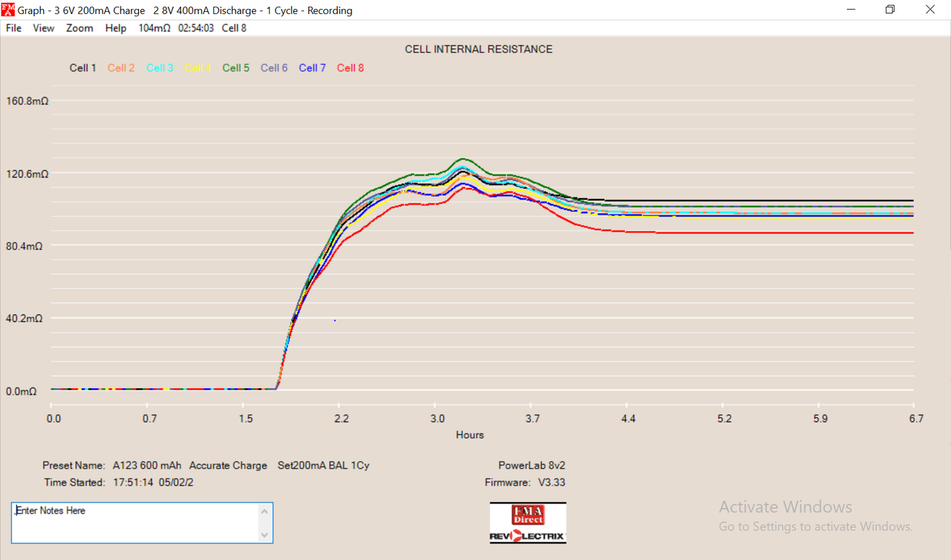Click the Time Started value 17:51:14
The width and height of the screenshot is (951, 560).
point(132,483)
